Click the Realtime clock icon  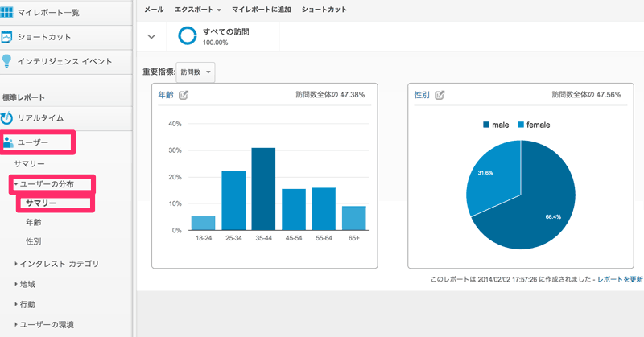tap(7, 118)
